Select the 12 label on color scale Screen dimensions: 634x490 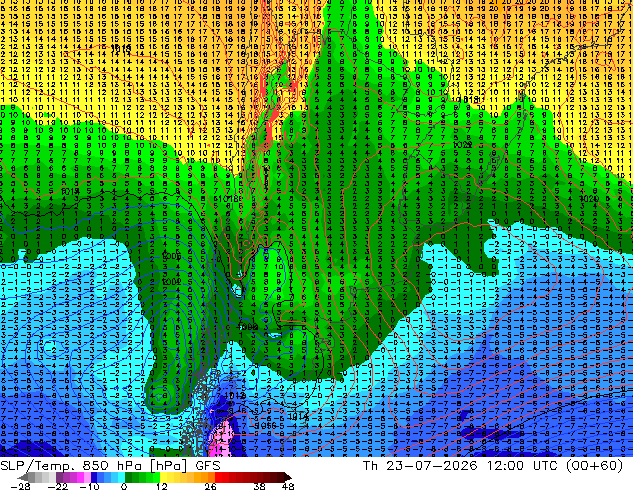coord(162,486)
